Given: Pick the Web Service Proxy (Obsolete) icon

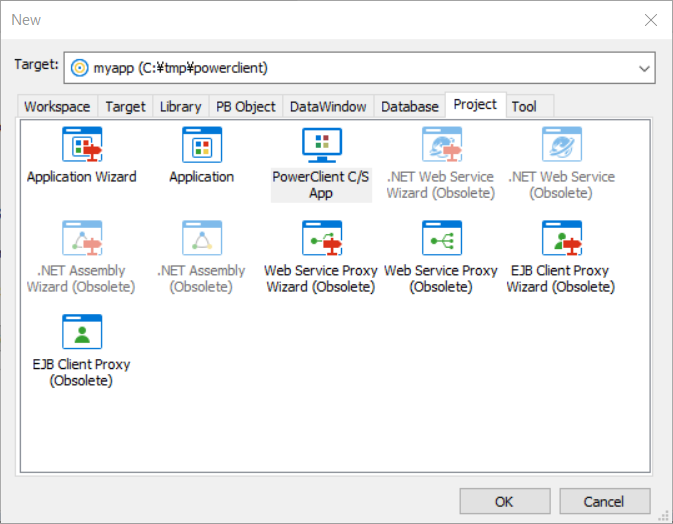Looking at the screenshot, I should pyautogui.click(x=441, y=240).
